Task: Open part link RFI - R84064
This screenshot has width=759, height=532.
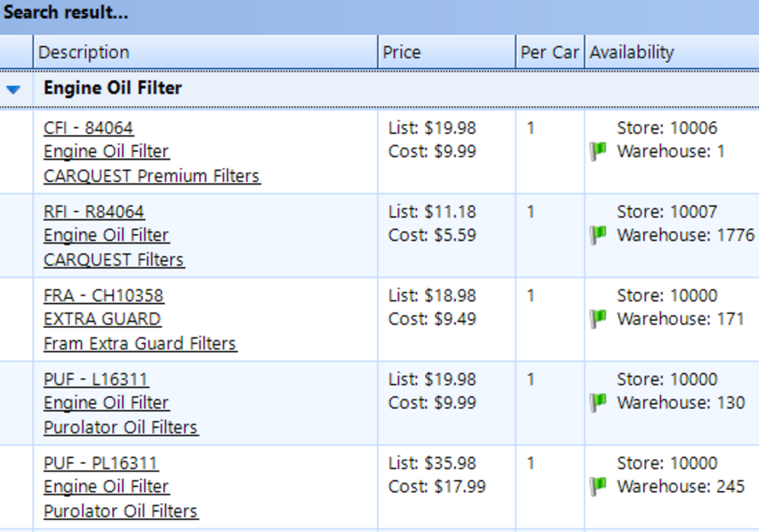Action: point(94,212)
